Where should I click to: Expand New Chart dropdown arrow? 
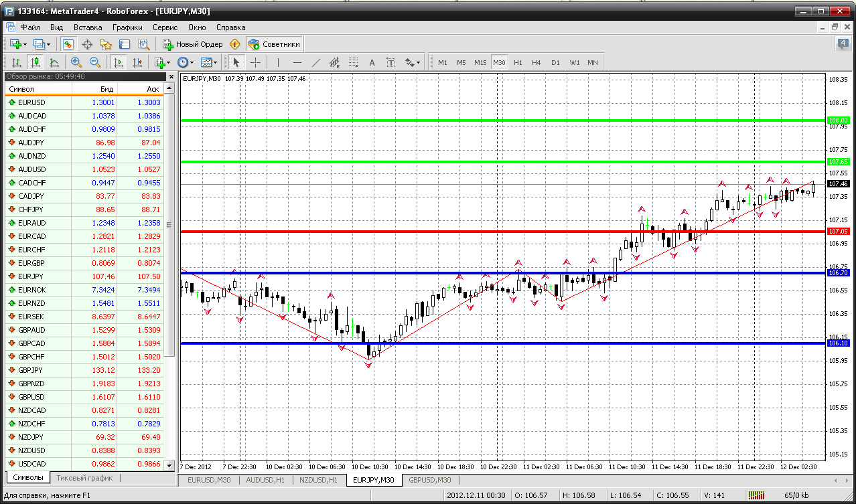coord(25,44)
